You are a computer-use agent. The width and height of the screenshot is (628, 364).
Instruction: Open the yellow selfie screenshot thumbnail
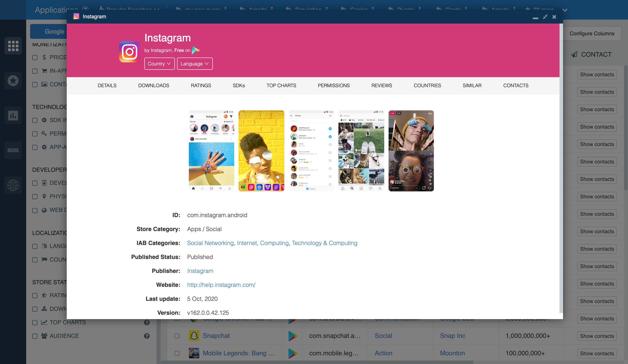click(x=261, y=151)
